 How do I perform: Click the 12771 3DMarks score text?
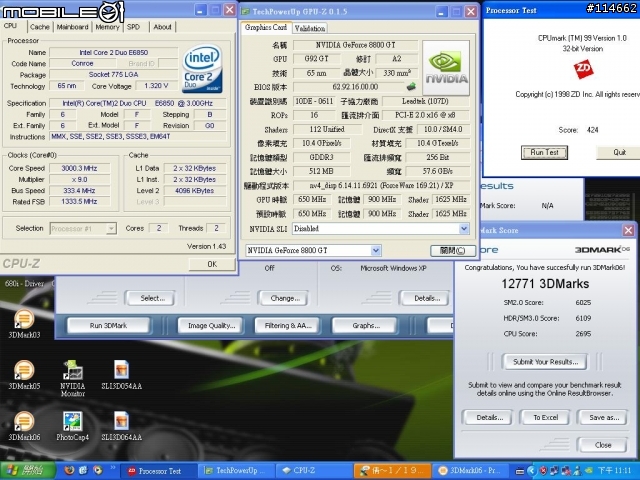(x=545, y=284)
